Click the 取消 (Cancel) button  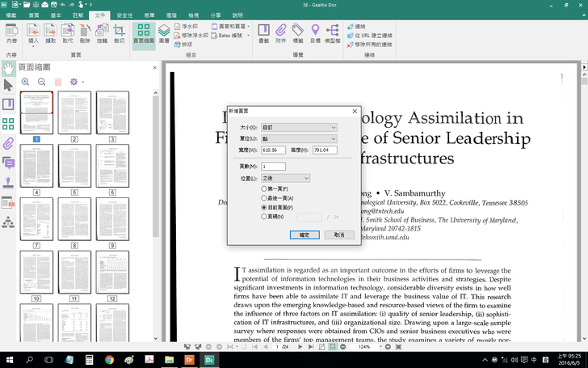339,235
